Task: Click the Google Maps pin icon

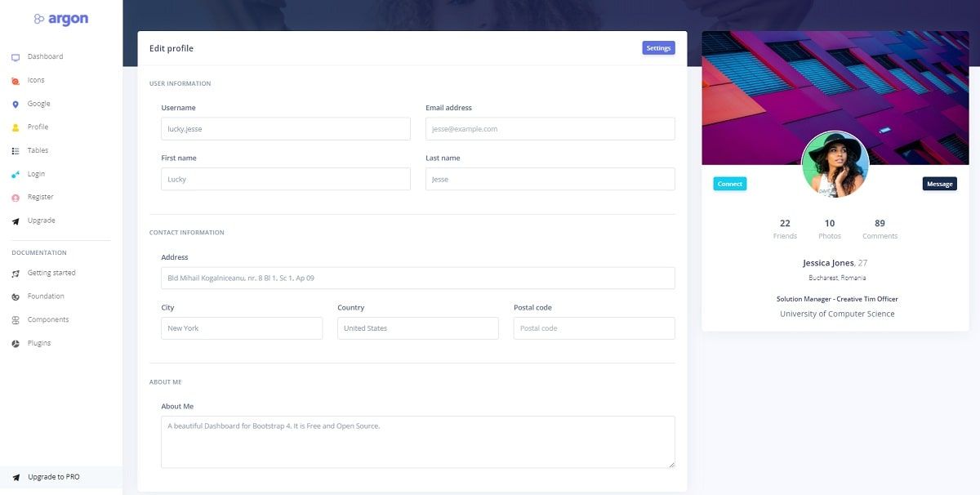Action: [x=15, y=104]
